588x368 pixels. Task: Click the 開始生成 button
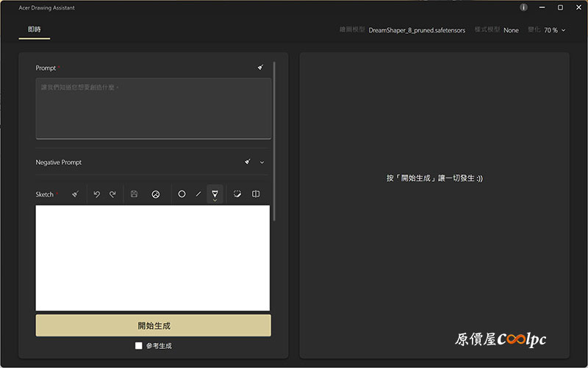[x=154, y=325]
